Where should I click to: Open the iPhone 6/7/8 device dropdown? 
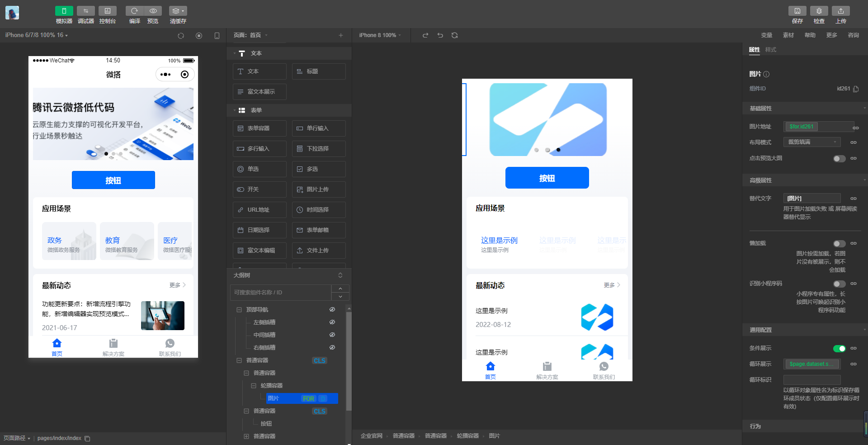click(37, 35)
